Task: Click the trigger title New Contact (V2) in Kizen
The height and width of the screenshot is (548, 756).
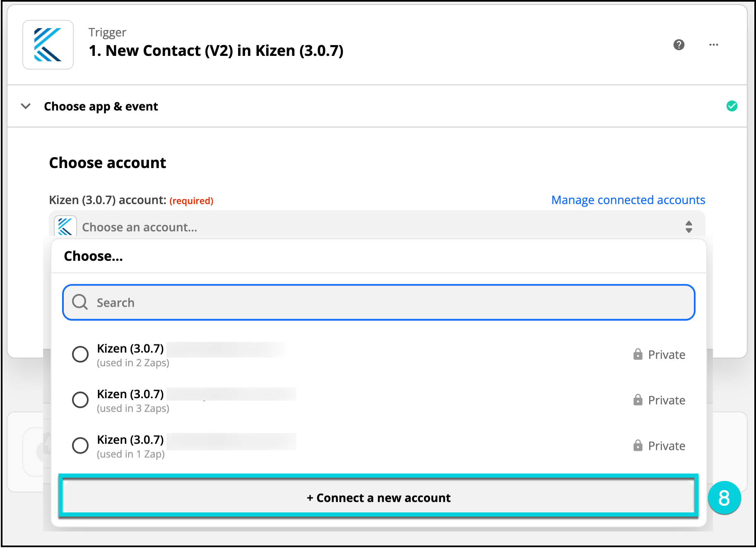Action: 216,50
